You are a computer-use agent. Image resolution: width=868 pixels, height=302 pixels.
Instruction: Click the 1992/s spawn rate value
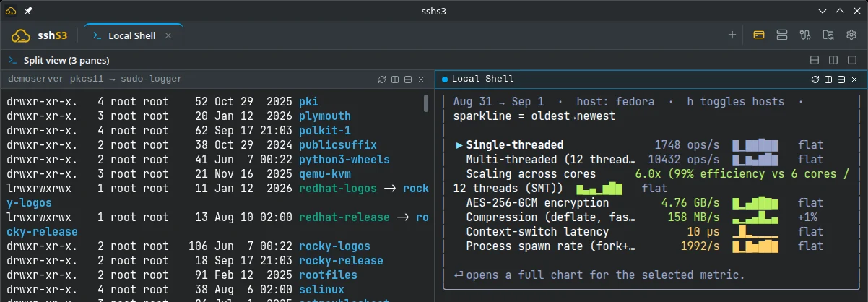pyautogui.click(x=700, y=246)
